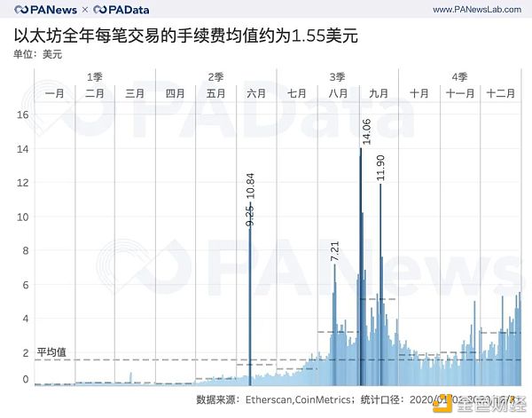The width and height of the screenshot is (532, 418).
Task: Click the PAData logo in the header
Action: pyautogui.click(x=121, y=10)
